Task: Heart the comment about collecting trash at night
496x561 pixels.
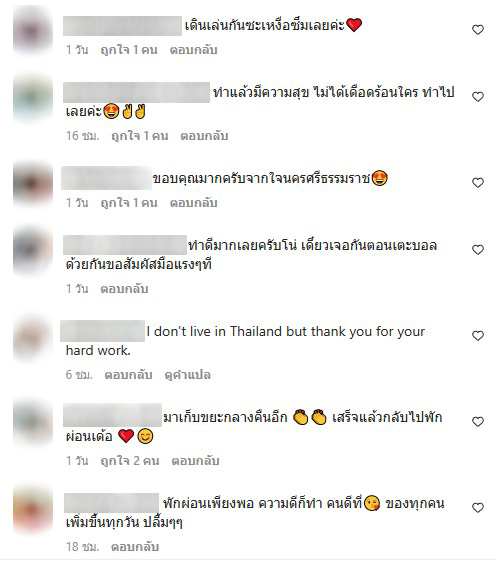Action: [x=478, y=422]
